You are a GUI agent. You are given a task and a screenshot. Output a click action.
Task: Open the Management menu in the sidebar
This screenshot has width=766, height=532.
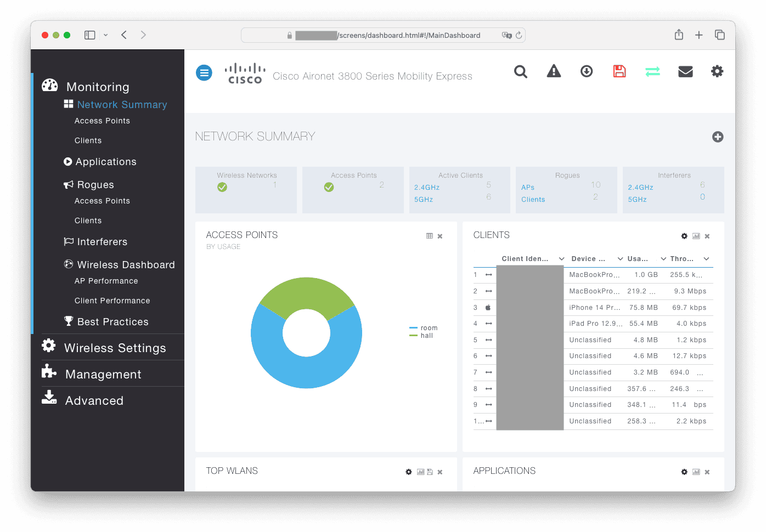(103, 374)
